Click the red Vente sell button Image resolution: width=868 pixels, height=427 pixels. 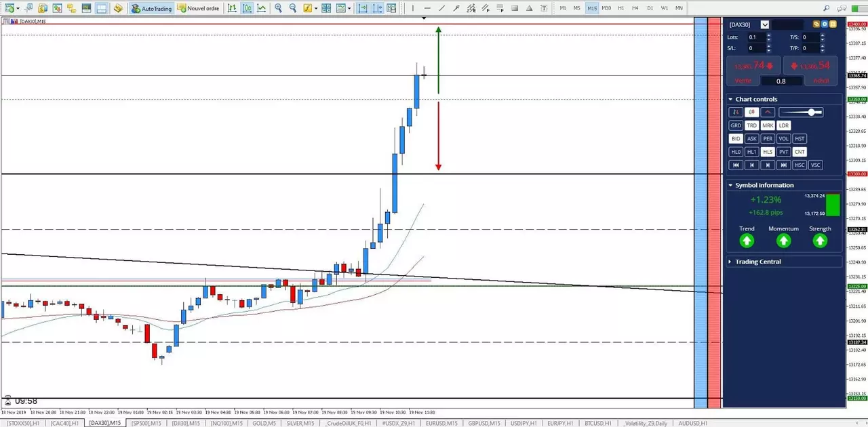tap(753, 70)
